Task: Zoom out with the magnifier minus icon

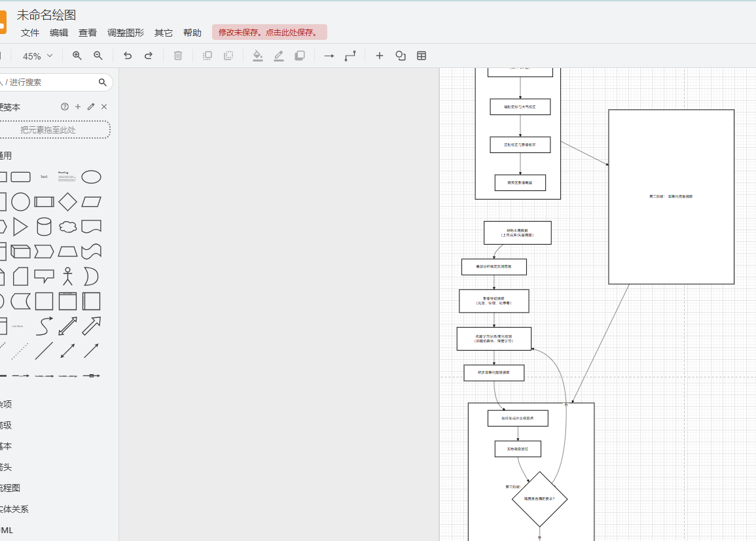Action: pos(98,56)
